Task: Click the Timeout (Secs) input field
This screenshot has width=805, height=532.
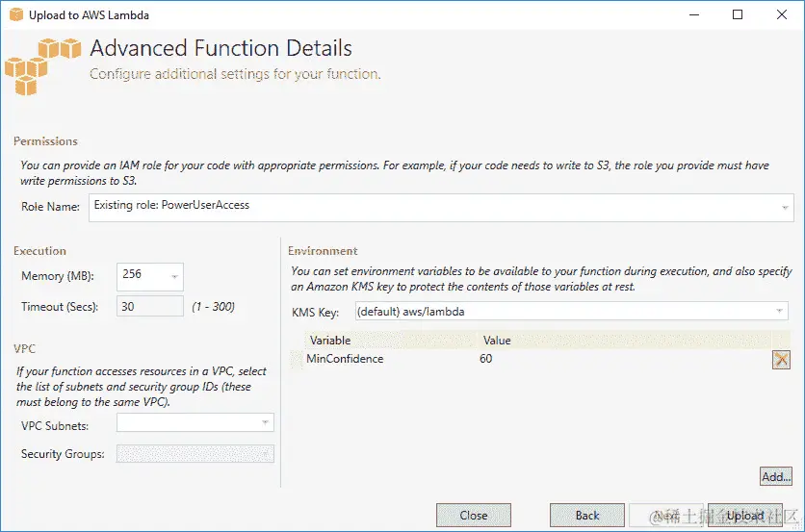Action: click(x=150, y=306)
